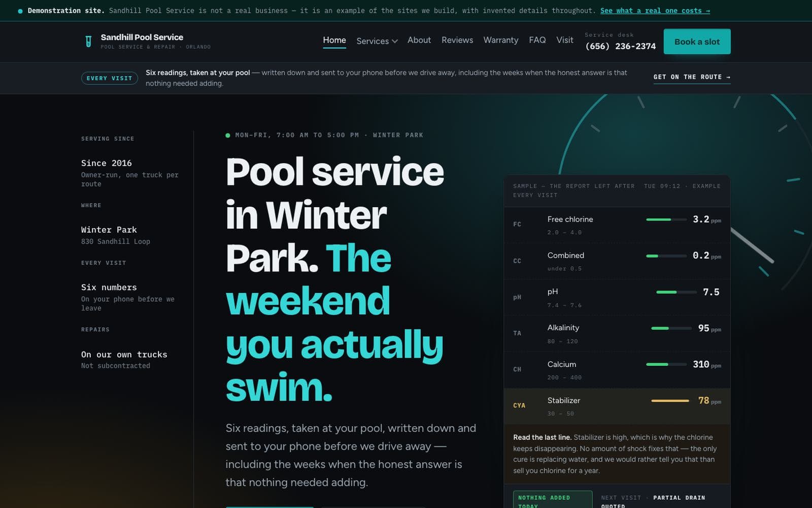Click the Six numbers heading in sidebar
This screenshot has width=812, height=508.
(x=109, y=288)
